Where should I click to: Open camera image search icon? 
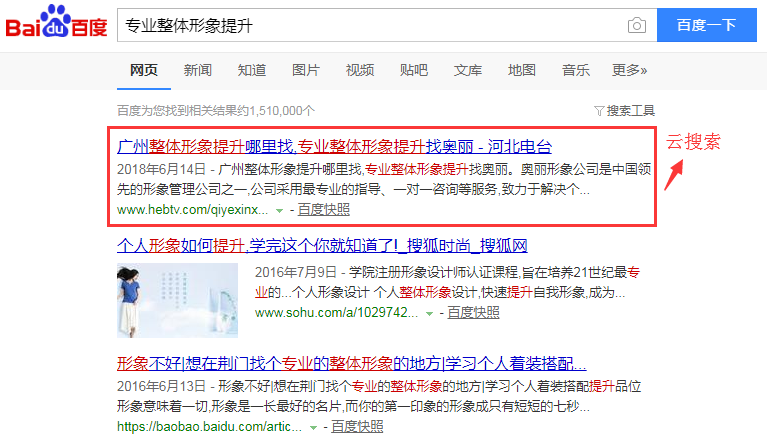(x=636, y=25)
